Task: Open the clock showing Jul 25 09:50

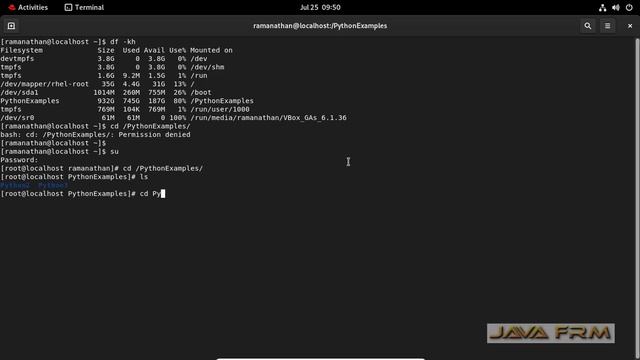Action: pyautogui.click(x=320, y=7)
